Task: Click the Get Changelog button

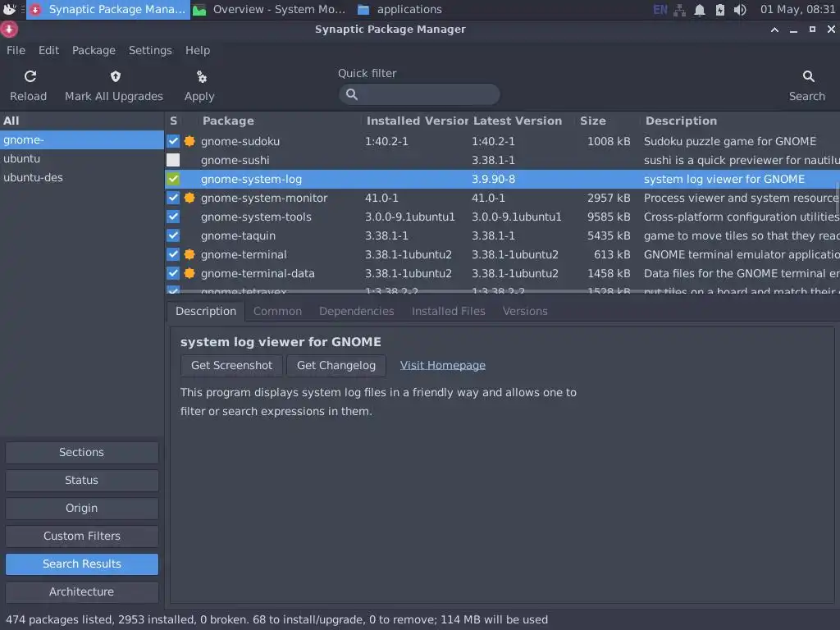Action: pyautogui.click(x=336, y=365)
